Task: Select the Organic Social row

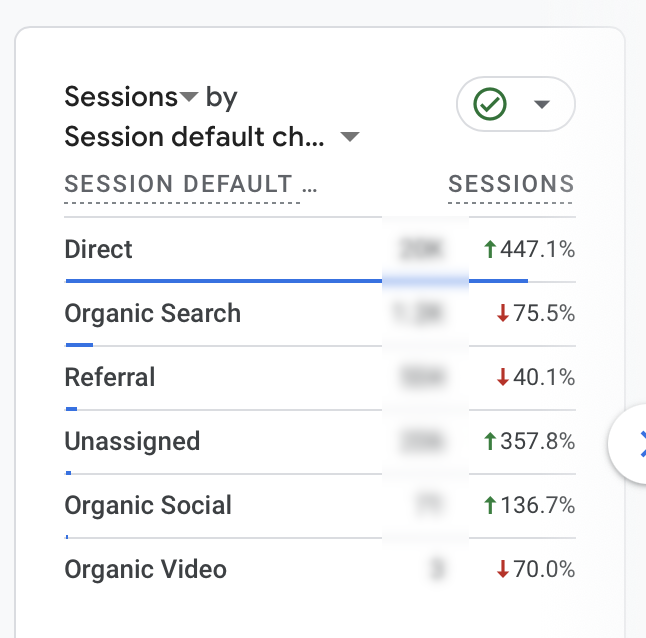Action: coord(148,505)
